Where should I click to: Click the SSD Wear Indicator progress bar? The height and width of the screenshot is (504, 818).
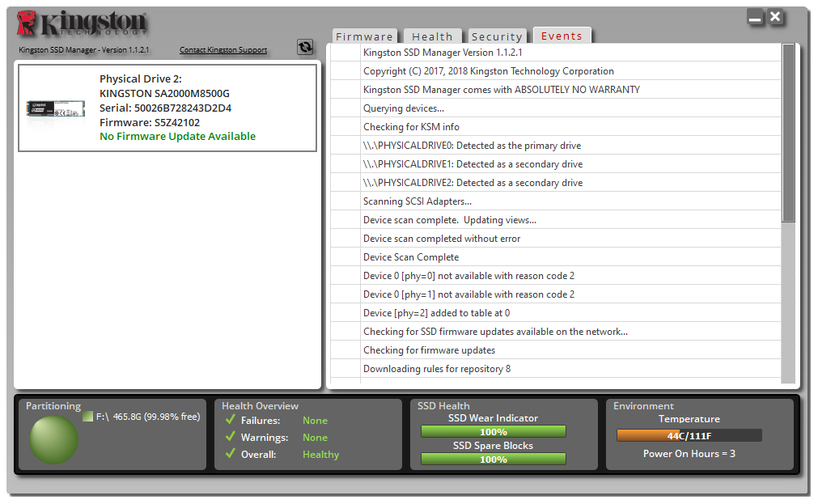click(494, 431)
